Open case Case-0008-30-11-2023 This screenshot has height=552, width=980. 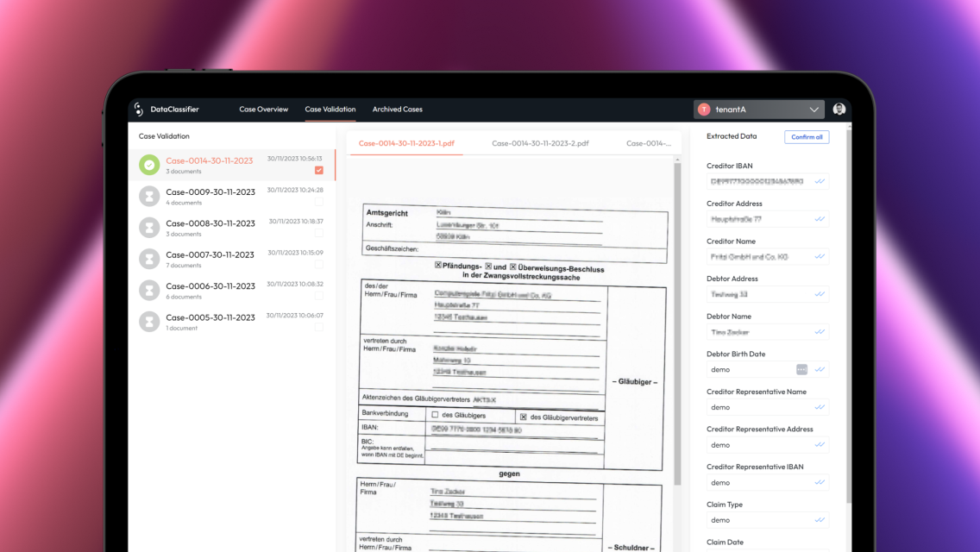pyautogui.click(x=232, y=228)
